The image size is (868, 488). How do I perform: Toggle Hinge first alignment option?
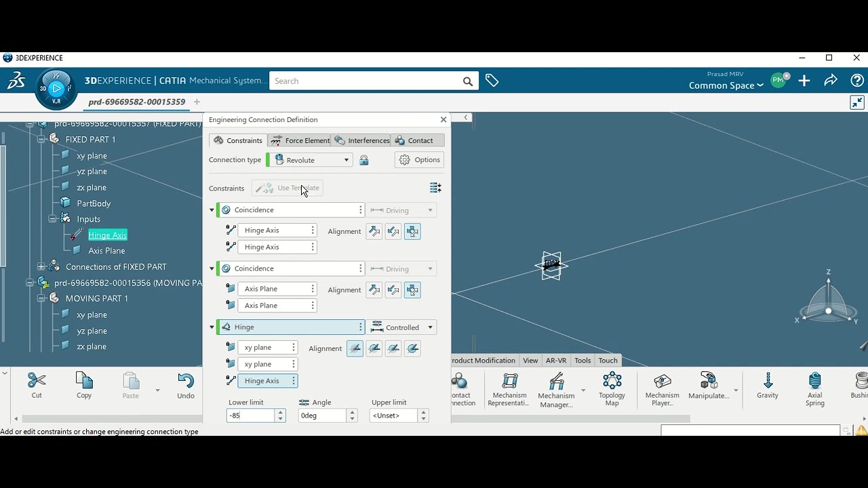pos(355,348)
